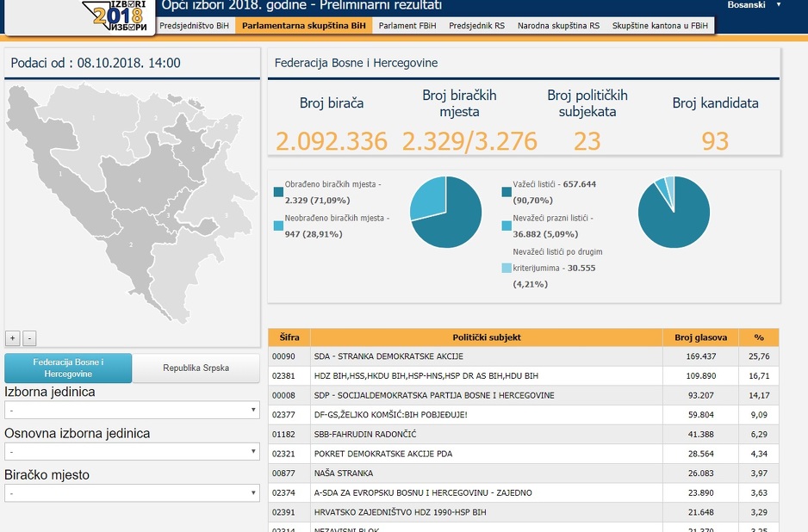Click the Politički subjekt column header
The image size is (808, 532).
[487, 337]
